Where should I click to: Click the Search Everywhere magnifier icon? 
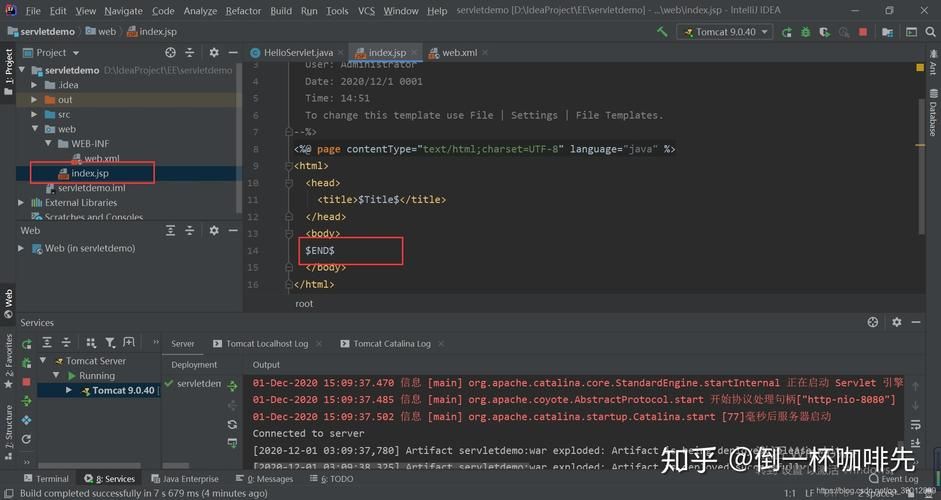coord(930,32)
